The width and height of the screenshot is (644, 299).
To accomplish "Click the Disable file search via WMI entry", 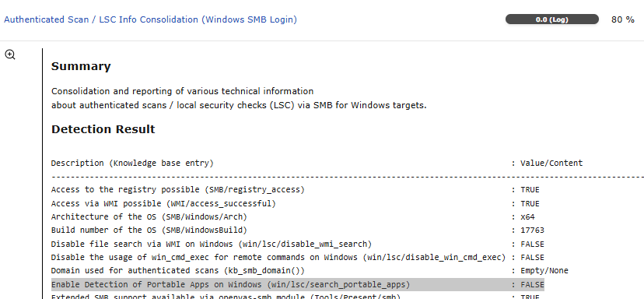I will pyautogui.click(x=211, y=244).
